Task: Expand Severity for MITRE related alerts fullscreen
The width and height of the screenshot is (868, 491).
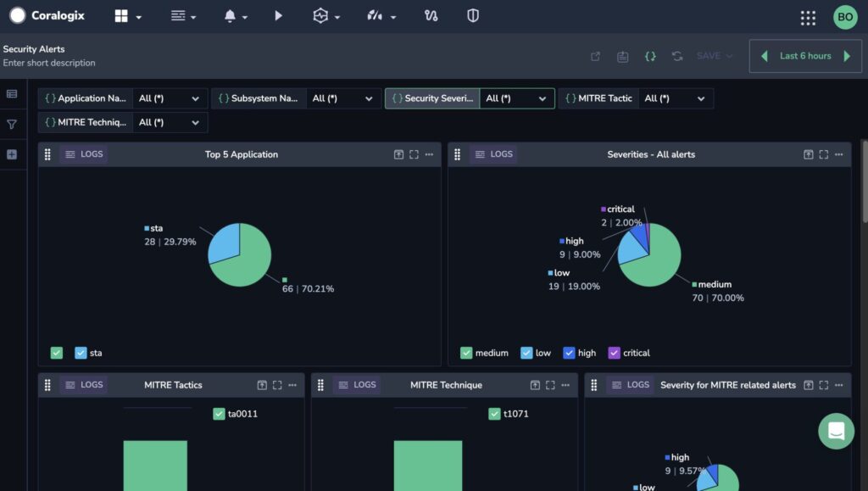Action: pyautogui.click(x=824, y=385)
